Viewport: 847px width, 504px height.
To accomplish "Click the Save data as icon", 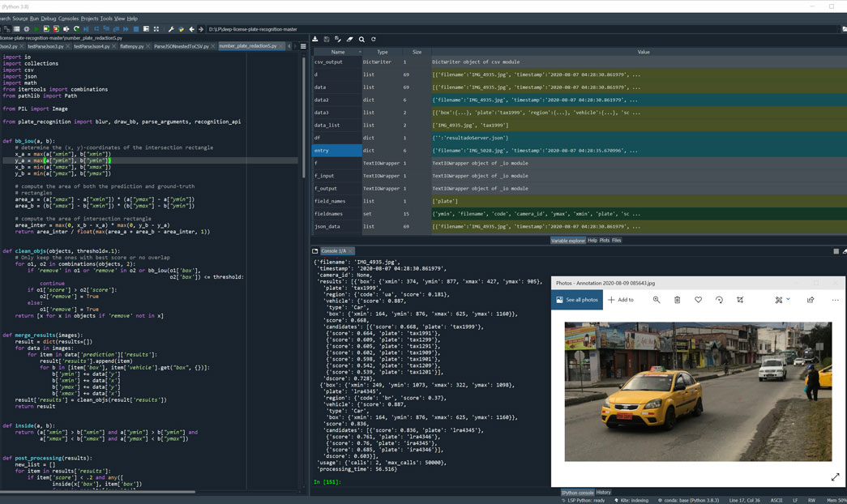I will [338, 39].
